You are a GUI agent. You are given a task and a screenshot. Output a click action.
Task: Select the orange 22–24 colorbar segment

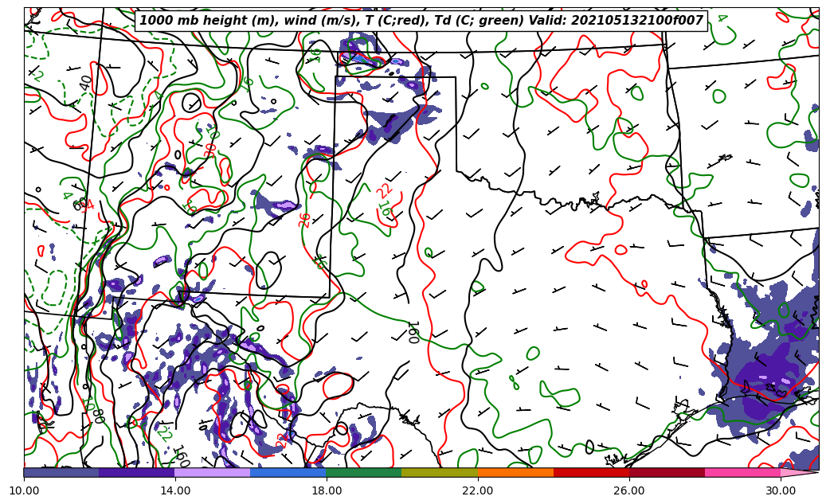tap(515, 472)
